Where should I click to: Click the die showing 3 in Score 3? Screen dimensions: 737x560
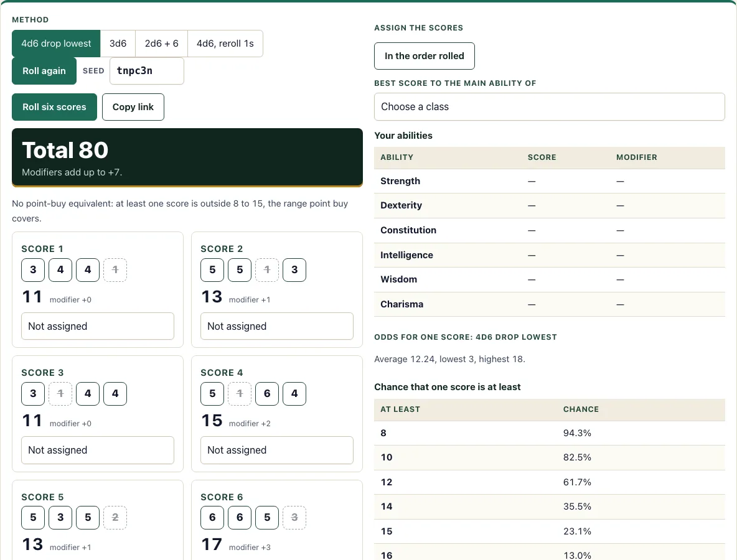[x=33, y=394]
